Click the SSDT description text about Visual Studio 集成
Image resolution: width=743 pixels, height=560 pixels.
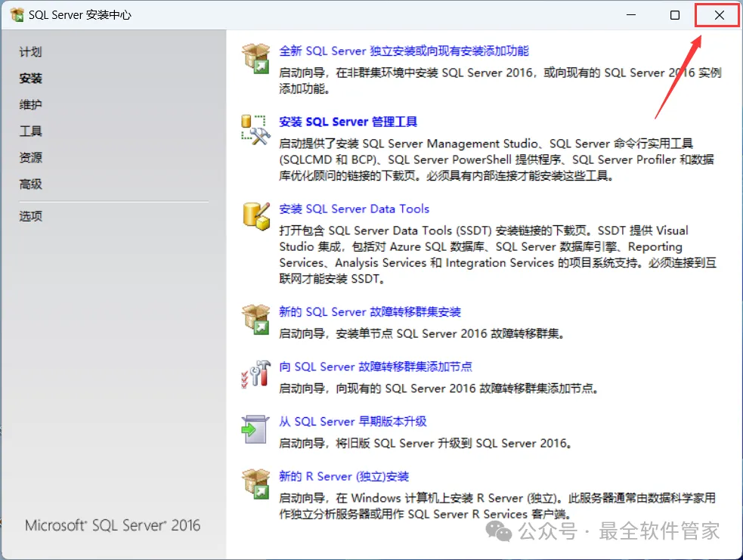click(x=497, y=255)
